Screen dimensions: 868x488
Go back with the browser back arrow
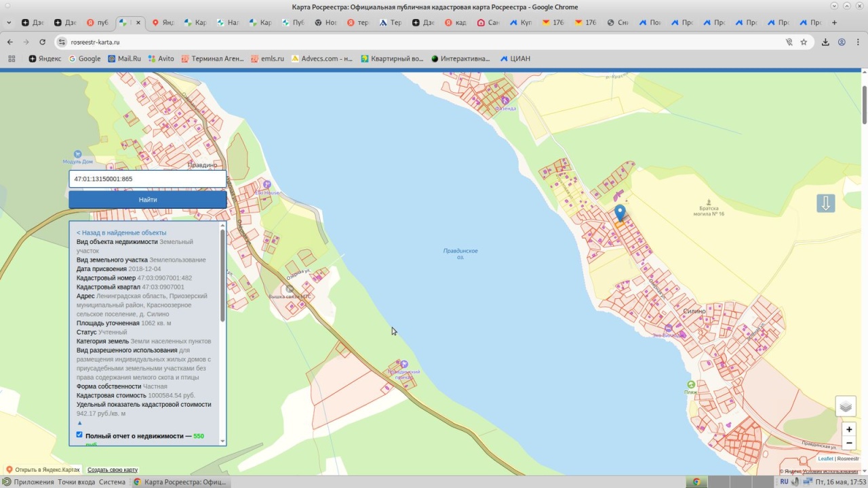(10, 42)
